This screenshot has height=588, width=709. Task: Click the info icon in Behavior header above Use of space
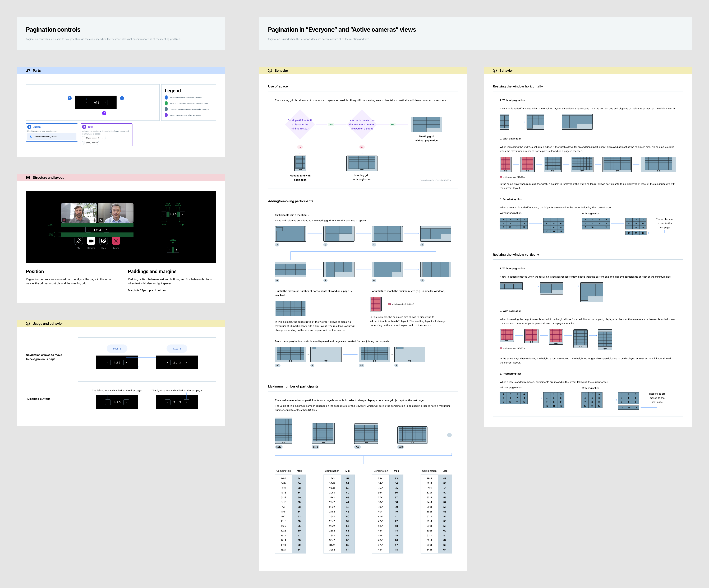pos(270,71)
